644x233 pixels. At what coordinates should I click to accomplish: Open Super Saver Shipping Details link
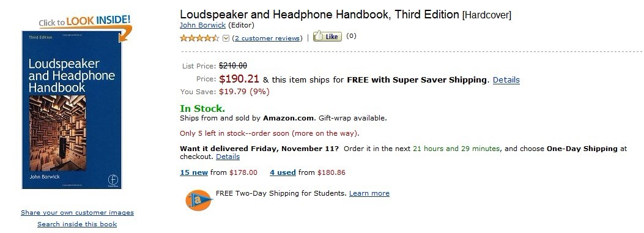pyautogui.click(x=506, y=80)
